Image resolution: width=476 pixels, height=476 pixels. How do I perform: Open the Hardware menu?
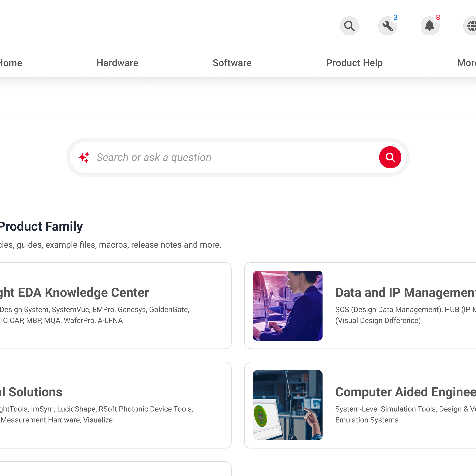(117, 63)
